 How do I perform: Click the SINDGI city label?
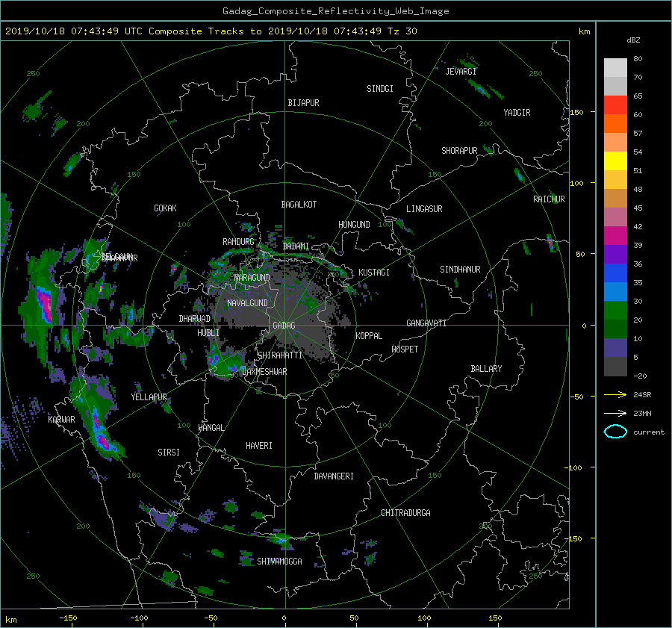click(380, 89)
